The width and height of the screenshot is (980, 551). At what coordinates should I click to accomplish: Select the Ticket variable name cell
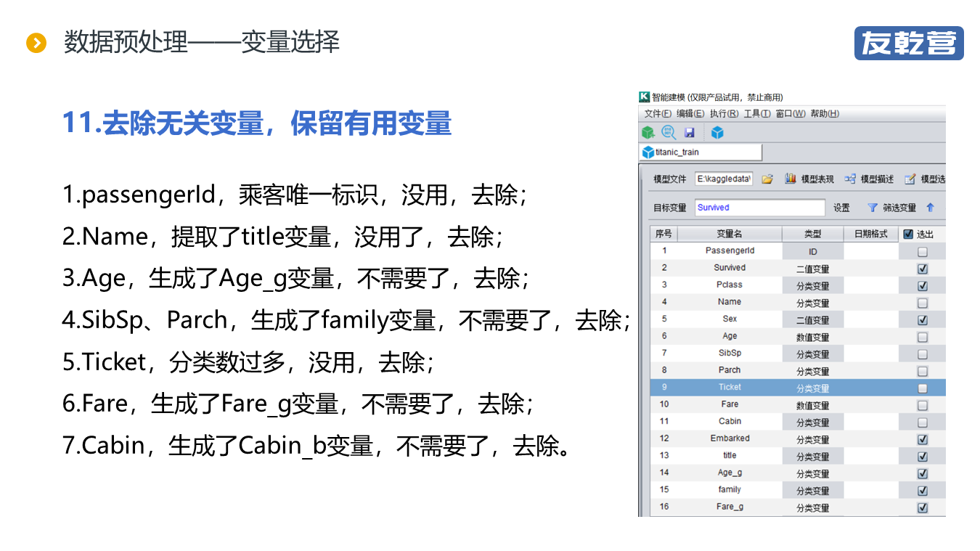coord(730,387)
